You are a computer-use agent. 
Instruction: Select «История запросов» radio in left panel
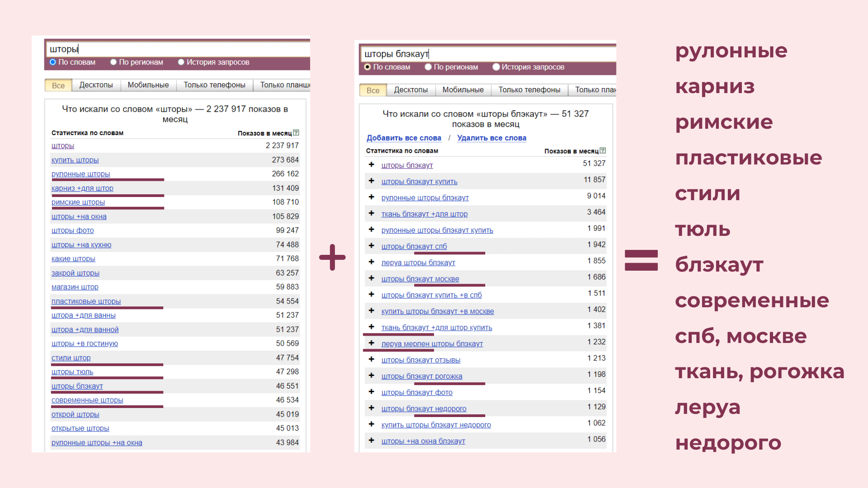(181, 62)
